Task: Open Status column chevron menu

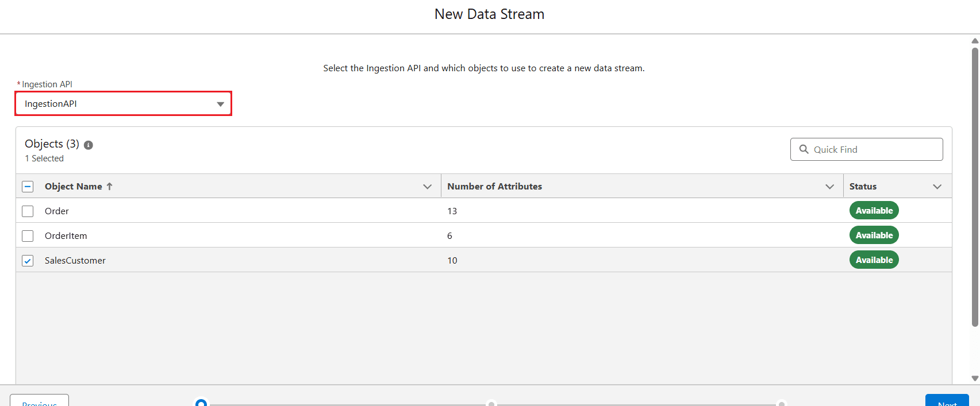Action: click(937, 187)
